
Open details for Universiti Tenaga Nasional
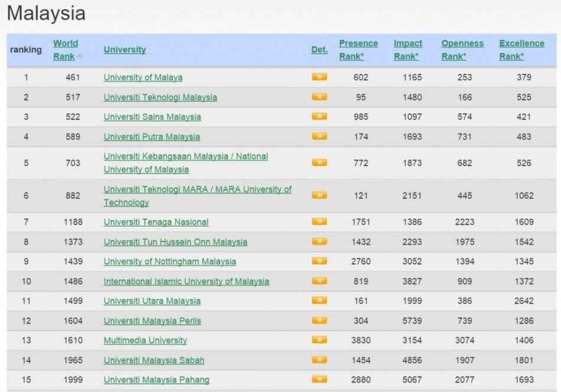coord(319,222)
